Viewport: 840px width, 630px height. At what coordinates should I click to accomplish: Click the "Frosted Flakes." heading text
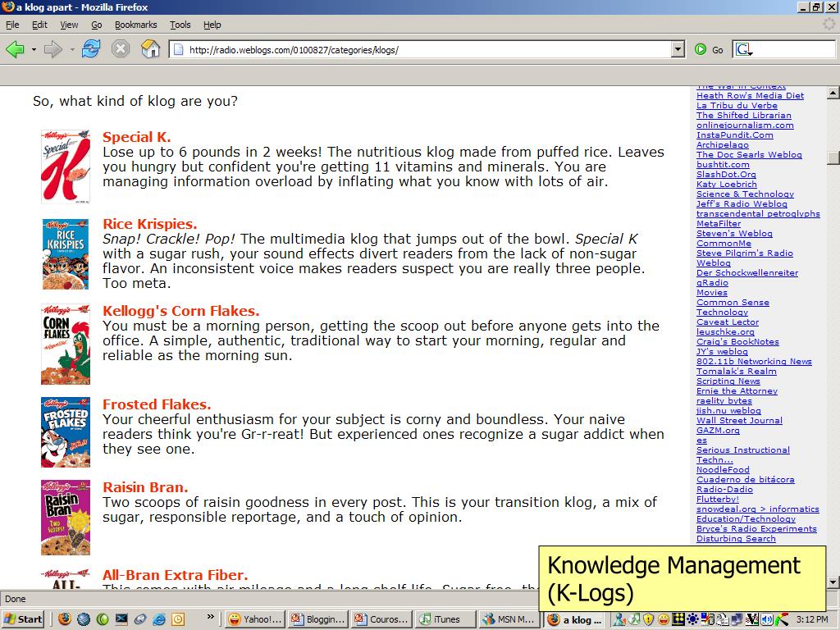(x=157, y=404)
